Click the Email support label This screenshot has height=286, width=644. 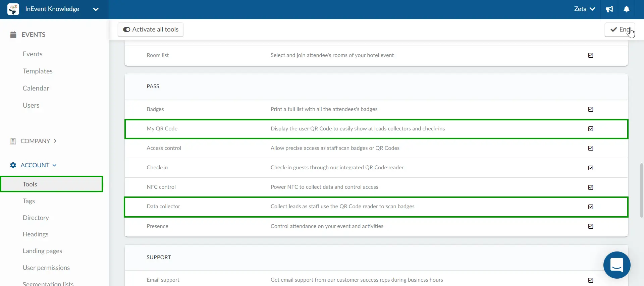coord(163,280)
